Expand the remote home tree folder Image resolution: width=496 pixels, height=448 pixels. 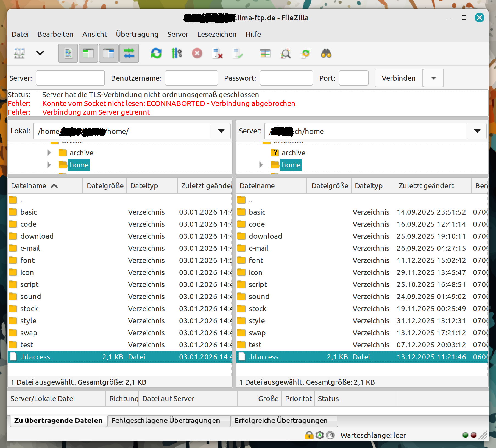click(261, 165)
